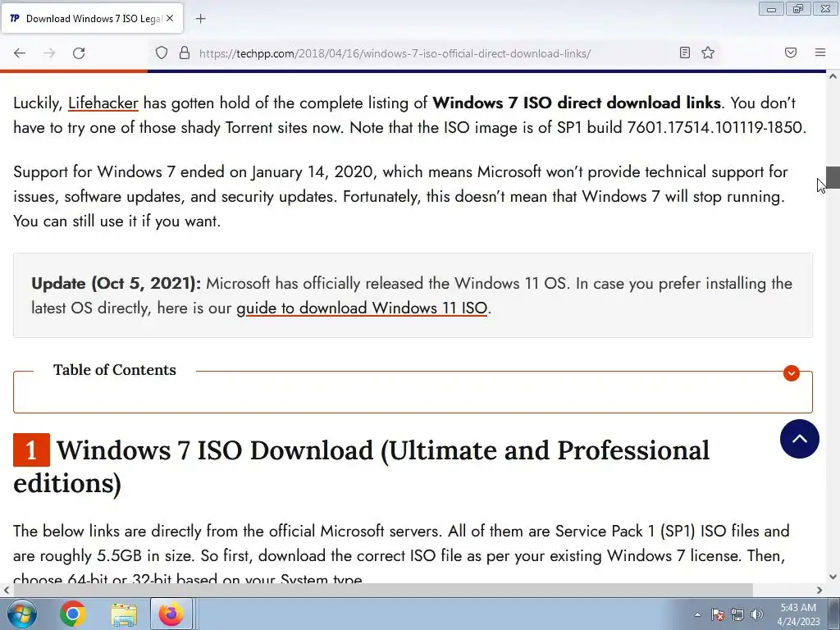Open Windows Explorer from the taskbar
The image size is (840, 630).
124,614
